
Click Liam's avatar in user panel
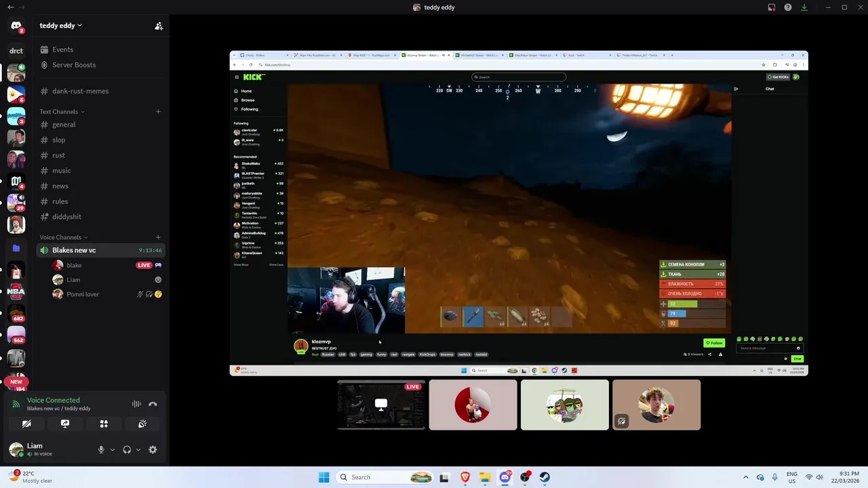coord(16,449)
